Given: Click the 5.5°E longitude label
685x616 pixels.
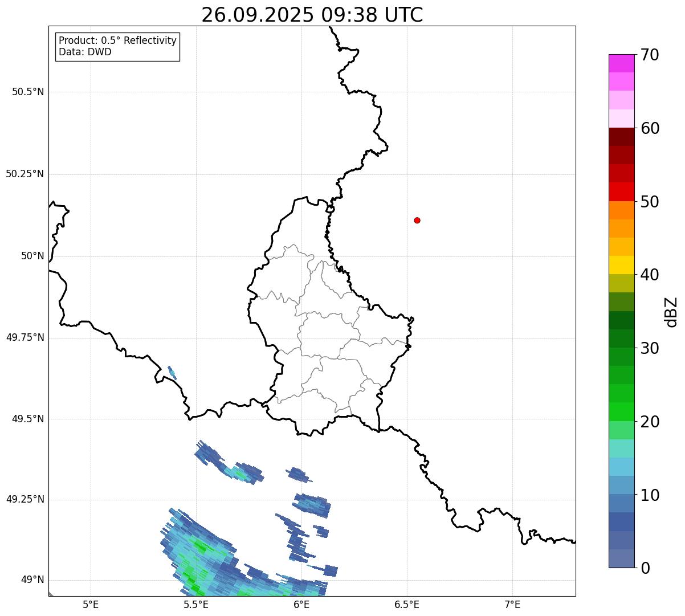Looking at the screenshot, I should click(x=196, y=604).
